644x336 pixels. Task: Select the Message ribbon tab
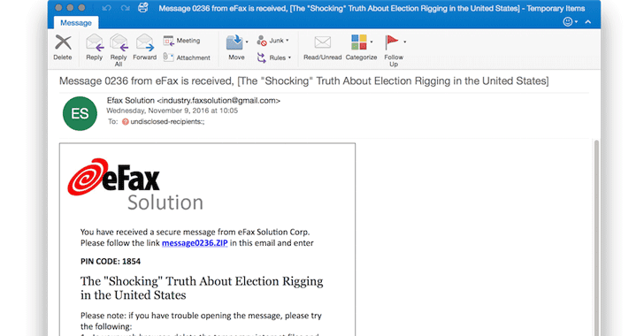point(76,23)
